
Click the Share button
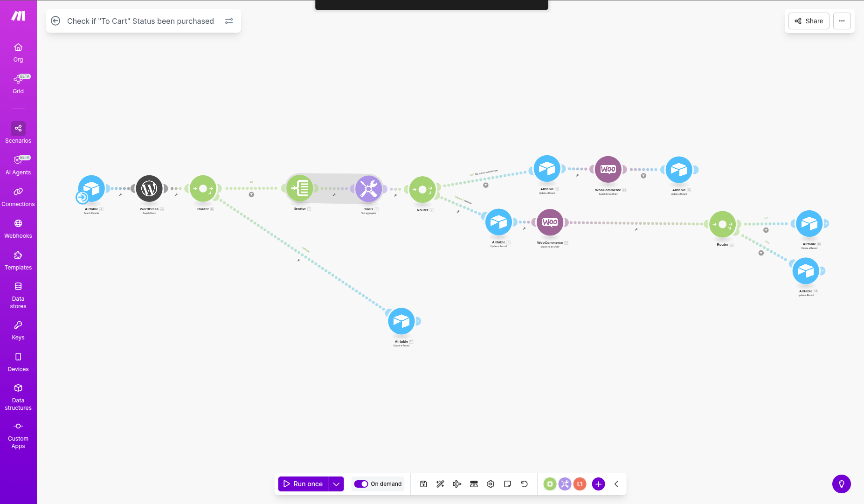point(809,21)
